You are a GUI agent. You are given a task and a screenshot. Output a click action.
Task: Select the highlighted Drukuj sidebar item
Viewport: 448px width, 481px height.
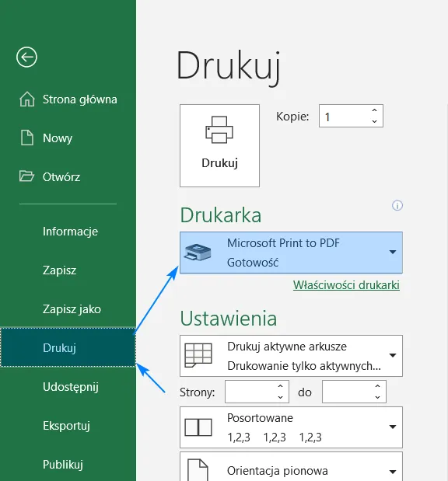pyautogui.click(x=68, y=347)
